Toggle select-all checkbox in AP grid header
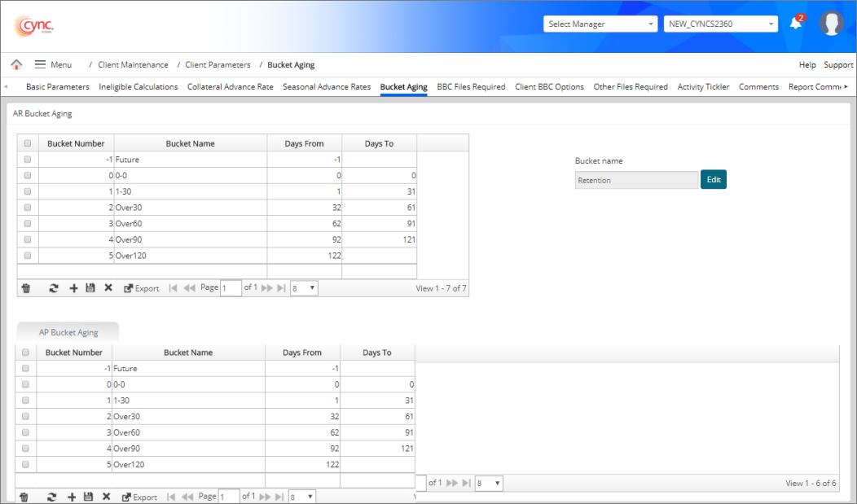Image resolution: width=857 pixels, height=504 pixels. coord(26,353)
